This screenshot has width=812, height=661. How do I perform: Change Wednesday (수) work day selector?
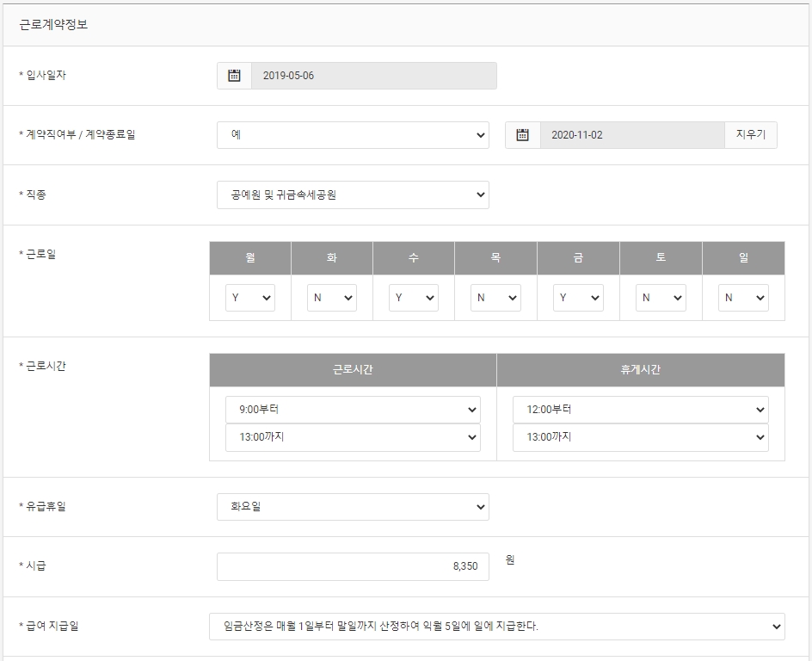pyautogui.click(x=414, y=298)
